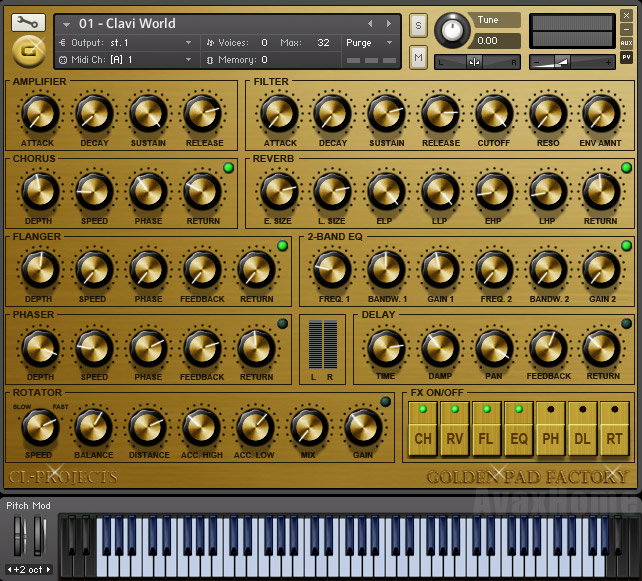
Task: Expand the Purge menu
Action: point(369,43)
